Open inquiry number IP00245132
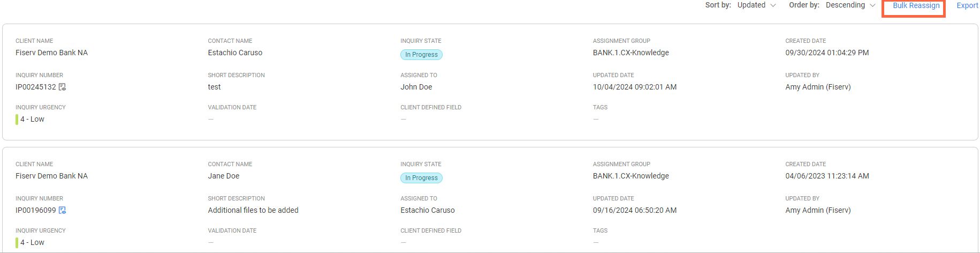980x253 pixels. 36,87
